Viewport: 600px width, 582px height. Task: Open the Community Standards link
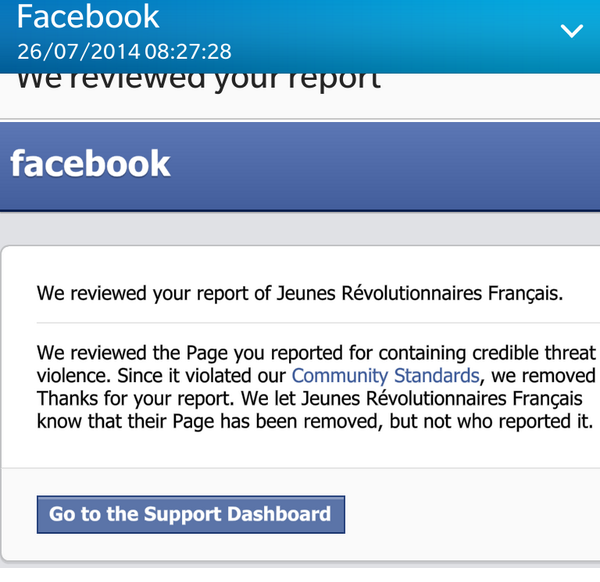click(x=385, y=376)
